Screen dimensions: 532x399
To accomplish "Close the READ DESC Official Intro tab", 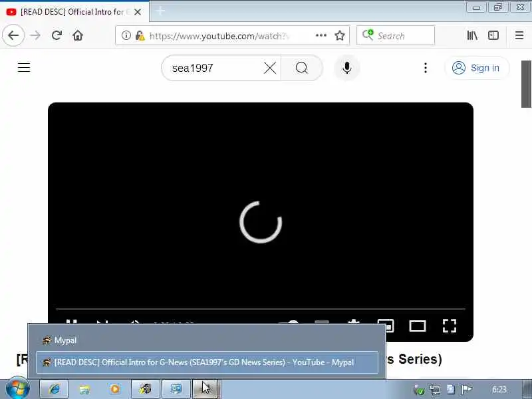I will pos(138,12).
